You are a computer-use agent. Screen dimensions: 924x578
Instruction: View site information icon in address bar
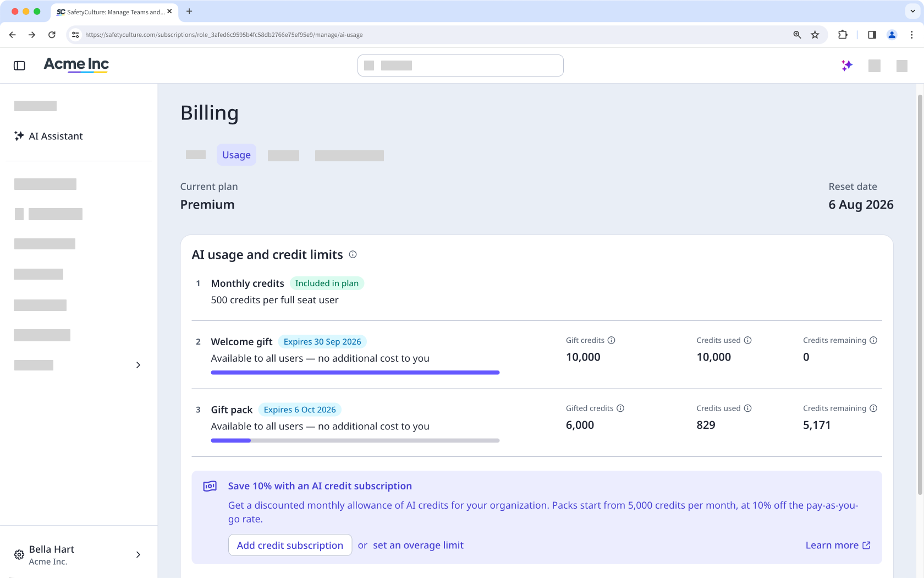[75, 35]
